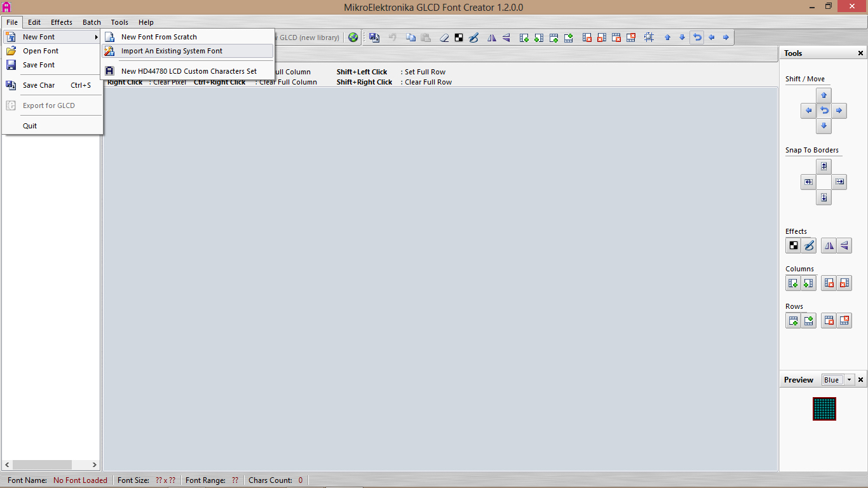
Task: Click mirror horizontally icon in top toolbar
Action: click(491, 37)
